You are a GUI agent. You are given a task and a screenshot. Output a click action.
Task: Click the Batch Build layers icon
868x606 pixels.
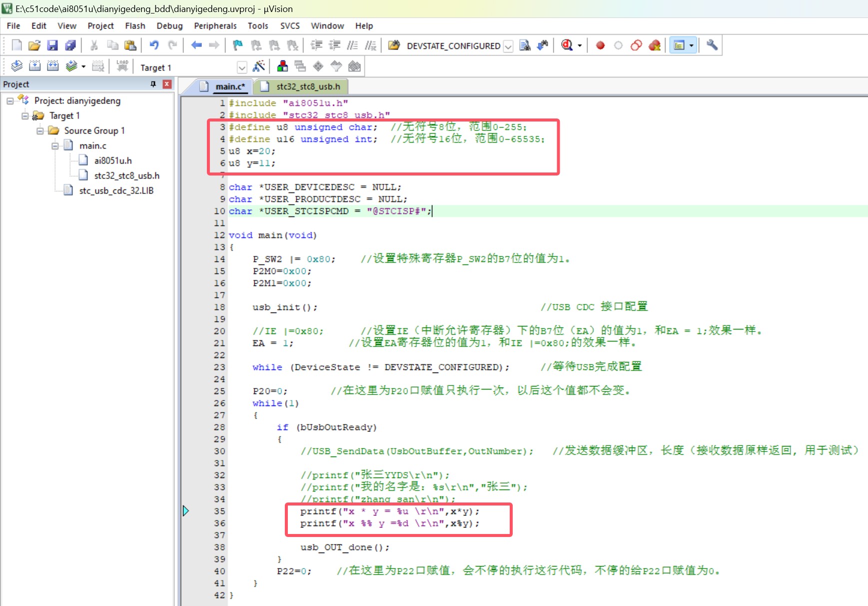pyautogui.click(x=71, y=66)
